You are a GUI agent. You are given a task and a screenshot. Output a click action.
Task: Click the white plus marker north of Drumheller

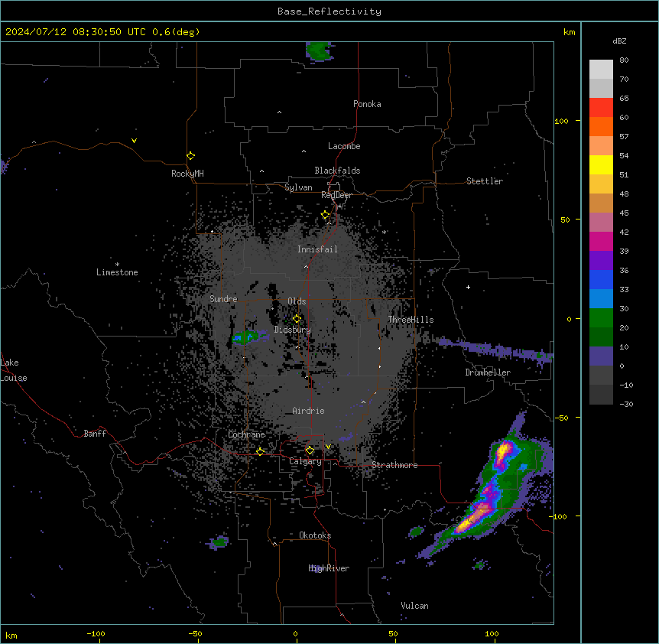tap(468, 287)
